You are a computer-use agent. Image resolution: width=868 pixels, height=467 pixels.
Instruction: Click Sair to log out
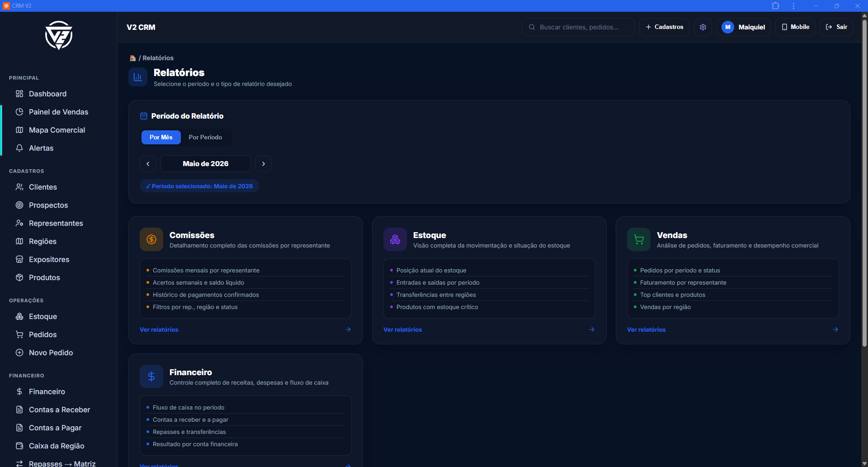click(x=836, y=27)
